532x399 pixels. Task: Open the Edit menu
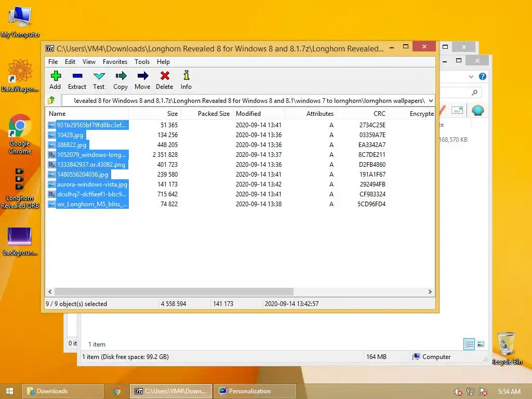70,62
